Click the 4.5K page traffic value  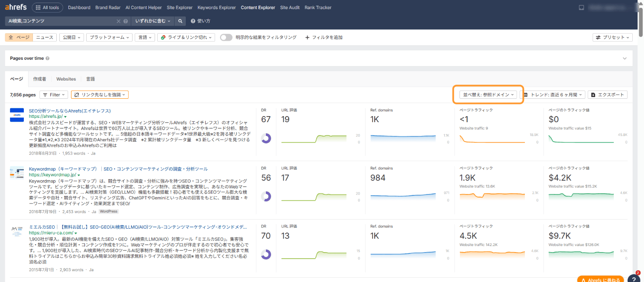point(468,236)
